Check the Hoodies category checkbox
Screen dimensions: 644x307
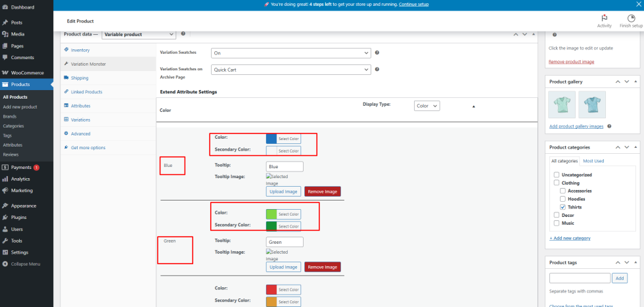pos(563,199)
